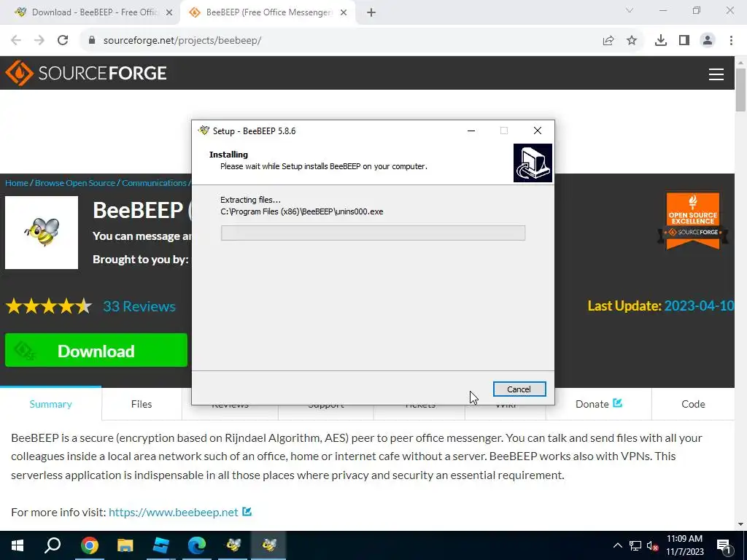Close the BeeBEEP Free Office Messenger tab
747x560 pixels.
(344, 12)
